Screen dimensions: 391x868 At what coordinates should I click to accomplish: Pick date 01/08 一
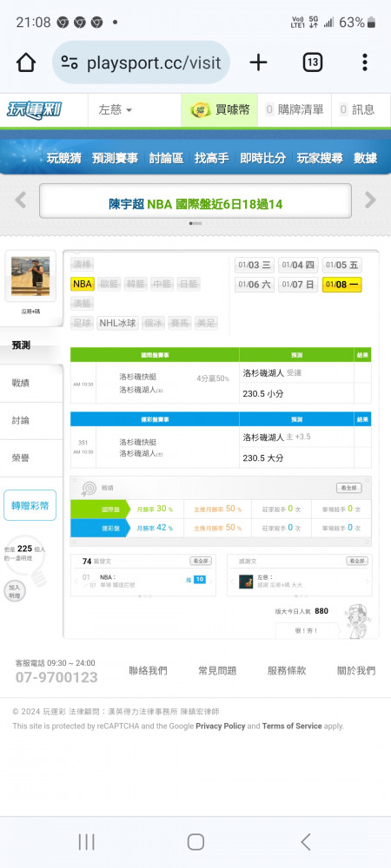(341, 285)
